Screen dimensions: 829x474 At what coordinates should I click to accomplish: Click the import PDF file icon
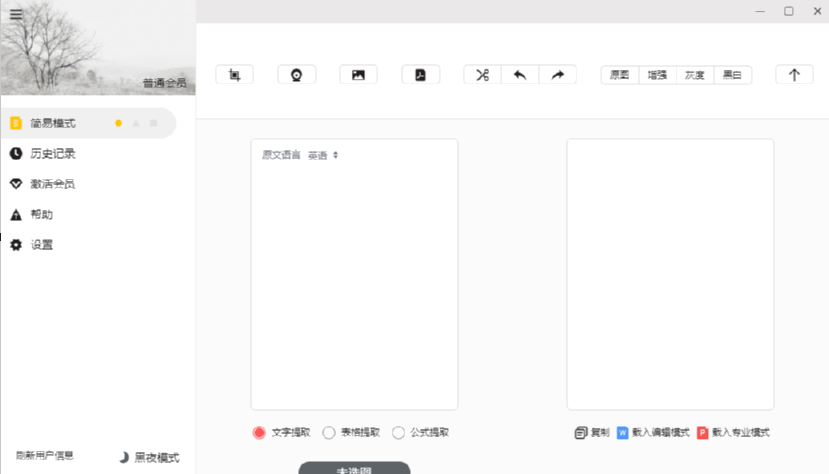click(x=420, y=75)
